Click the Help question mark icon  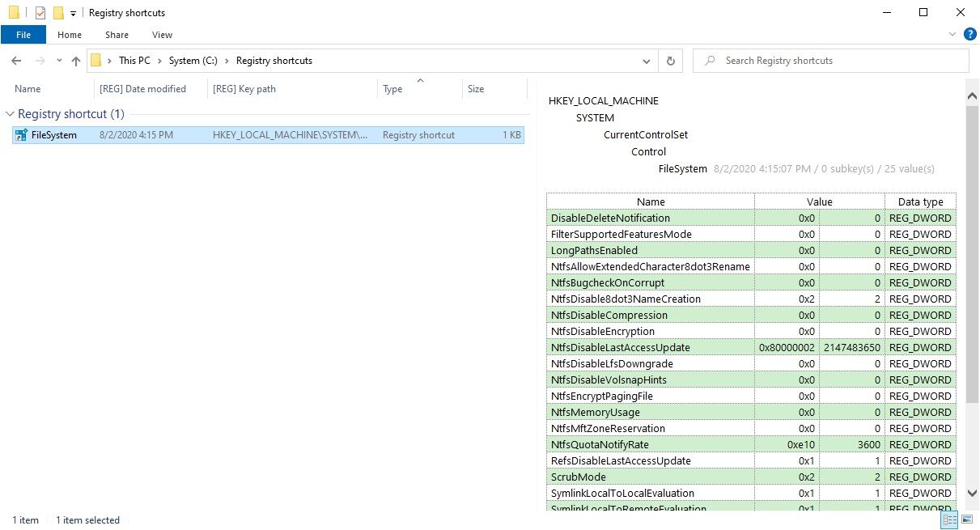pyautogui.click(x=969, y=34)
